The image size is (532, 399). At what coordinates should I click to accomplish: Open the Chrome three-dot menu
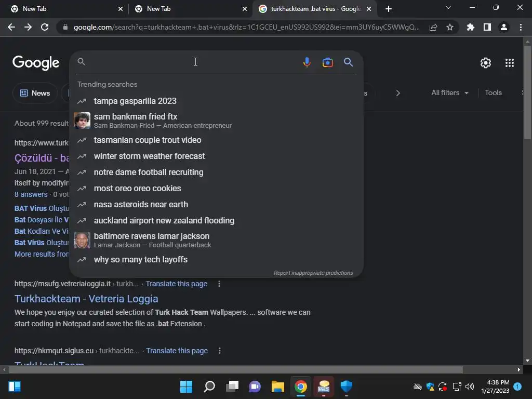(x=521, y=27)
